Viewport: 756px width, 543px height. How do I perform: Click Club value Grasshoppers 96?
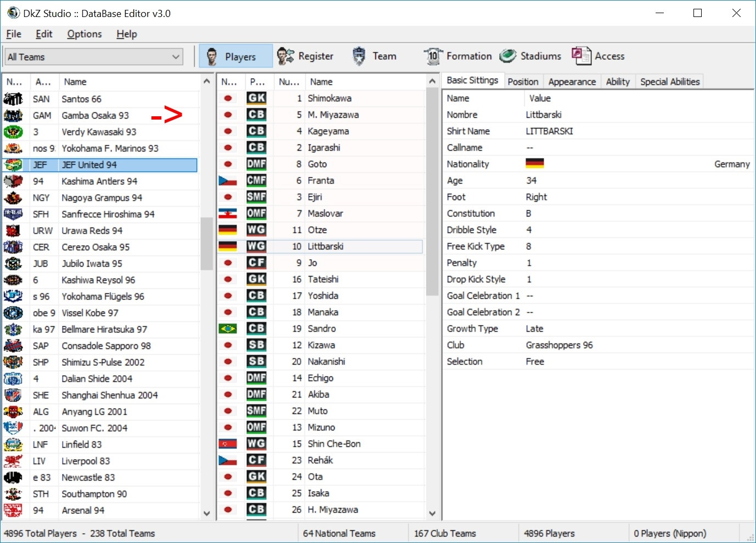click(559, 345)
